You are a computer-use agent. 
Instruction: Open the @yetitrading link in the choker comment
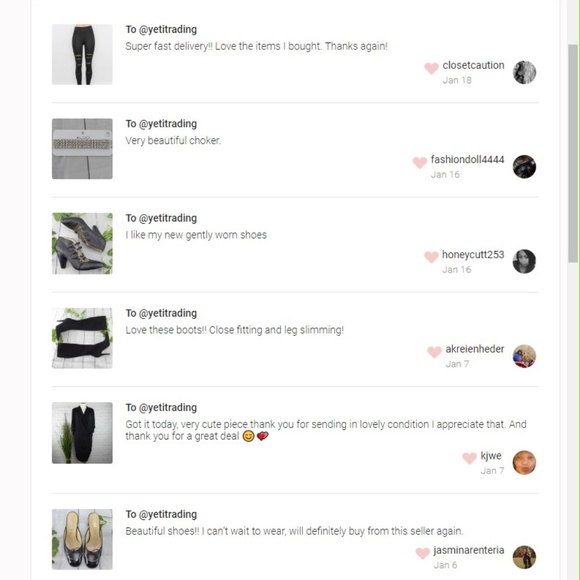168,124
